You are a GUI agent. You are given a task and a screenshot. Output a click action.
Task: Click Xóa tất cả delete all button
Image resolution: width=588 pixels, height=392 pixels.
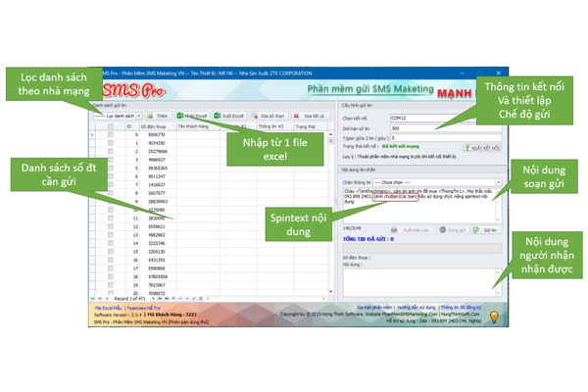point(309,116)
